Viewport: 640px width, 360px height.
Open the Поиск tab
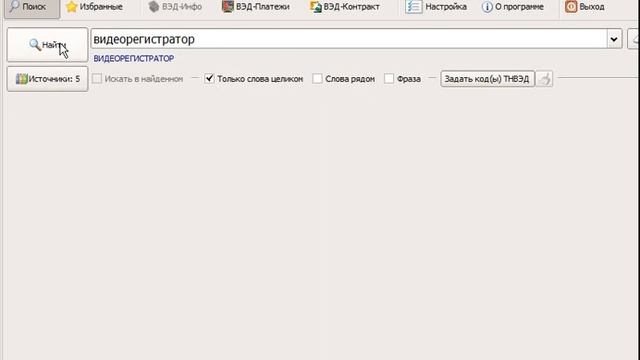pyautogui.click(x=32, y=7)
